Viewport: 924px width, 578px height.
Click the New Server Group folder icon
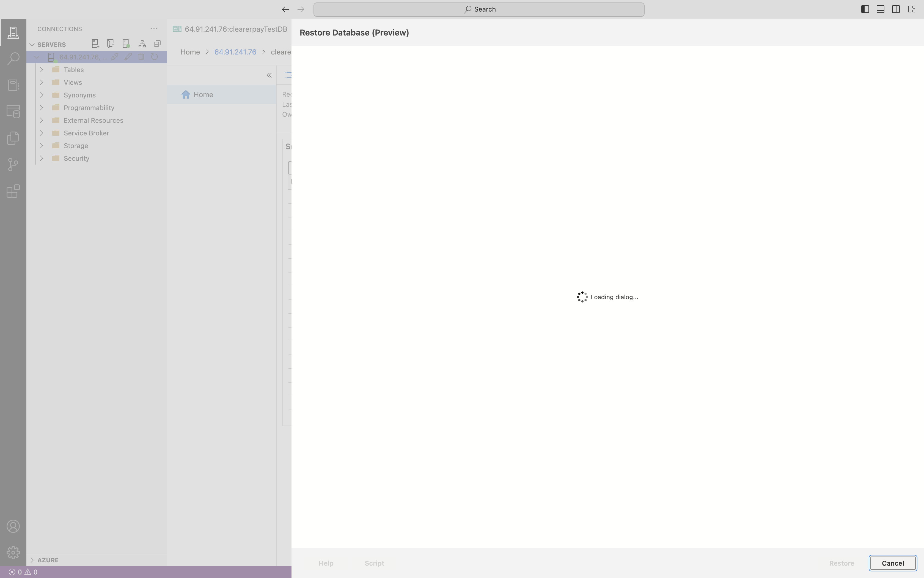click(111, 44)
